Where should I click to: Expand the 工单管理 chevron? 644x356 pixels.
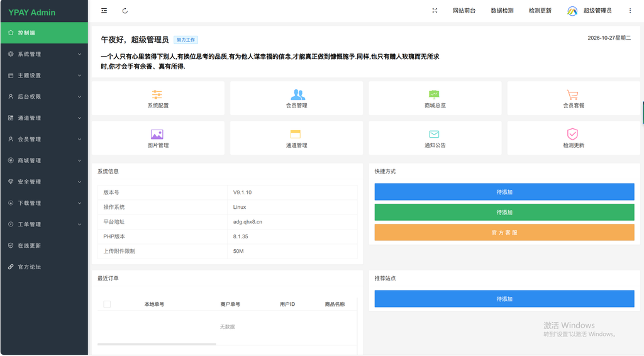(x=79, y=224)
